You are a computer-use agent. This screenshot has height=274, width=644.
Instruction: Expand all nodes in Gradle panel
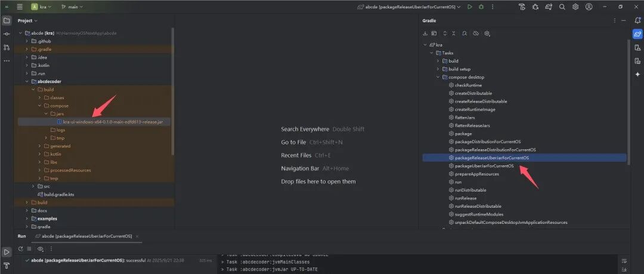pos(445,33)
